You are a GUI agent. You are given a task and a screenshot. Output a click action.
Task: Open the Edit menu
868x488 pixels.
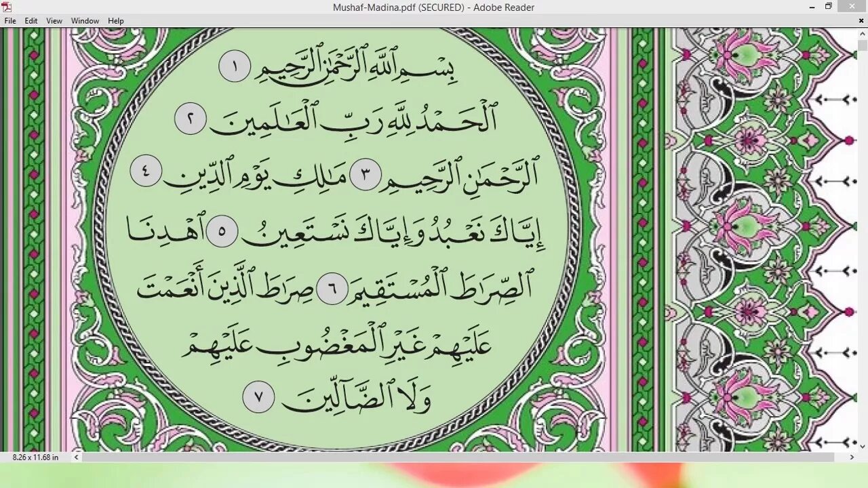[x=31, y=21]
